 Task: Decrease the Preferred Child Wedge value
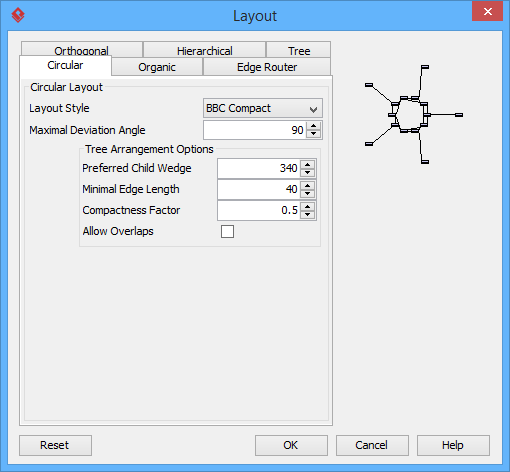(x=307, y=172)
